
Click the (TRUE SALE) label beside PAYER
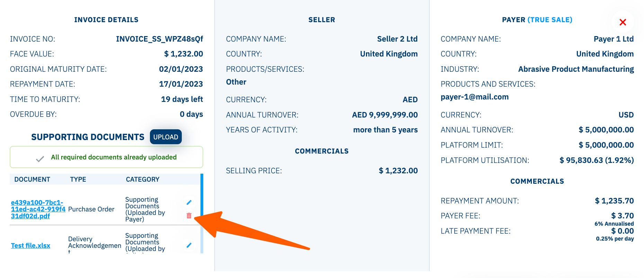(x=549, y=20)
